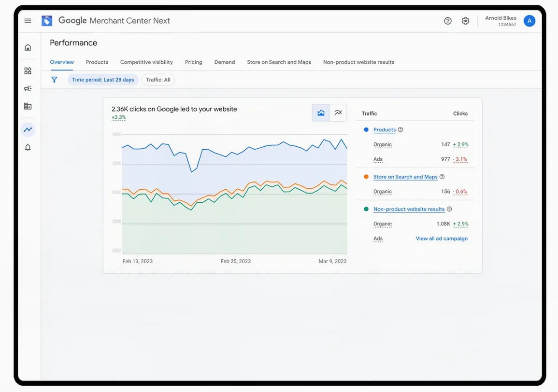Screen dimensions: 558x392
Task: Open the Marketing megaphone icon in sidebar
Action: pos(28,88)
